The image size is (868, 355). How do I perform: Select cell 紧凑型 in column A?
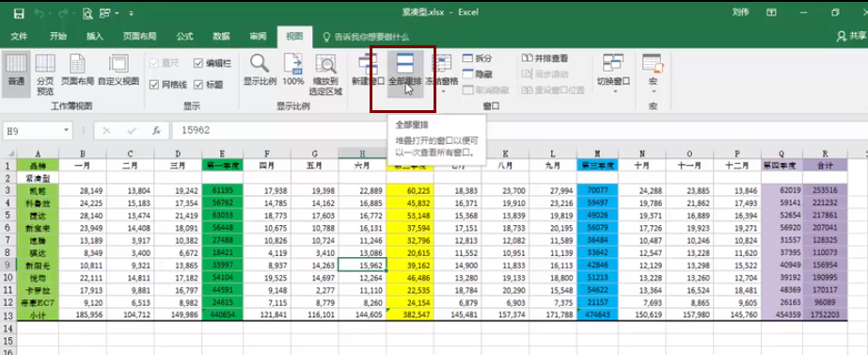pyautogui.click(x=38, y=177)
